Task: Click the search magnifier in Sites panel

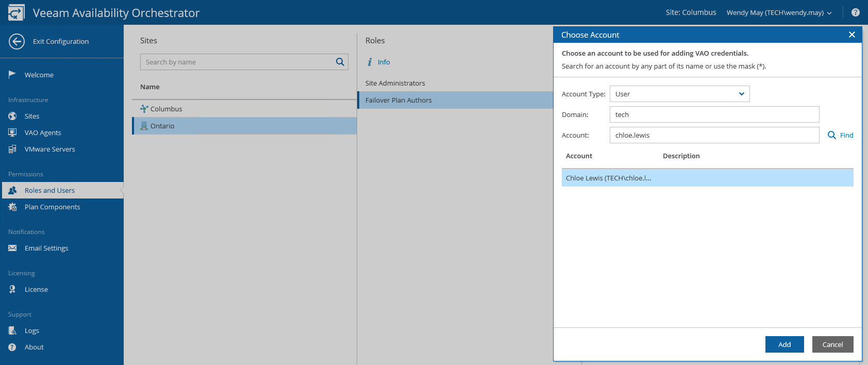Action: pos(340,62)
